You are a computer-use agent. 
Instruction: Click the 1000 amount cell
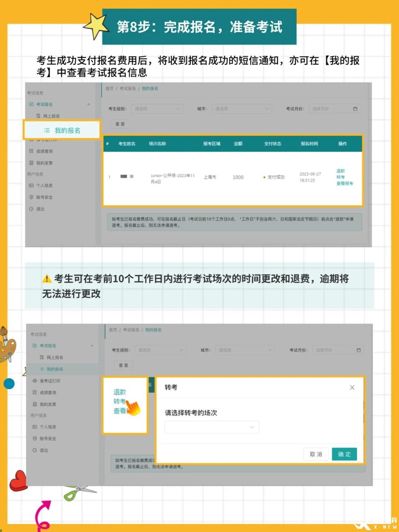(238, 177)
